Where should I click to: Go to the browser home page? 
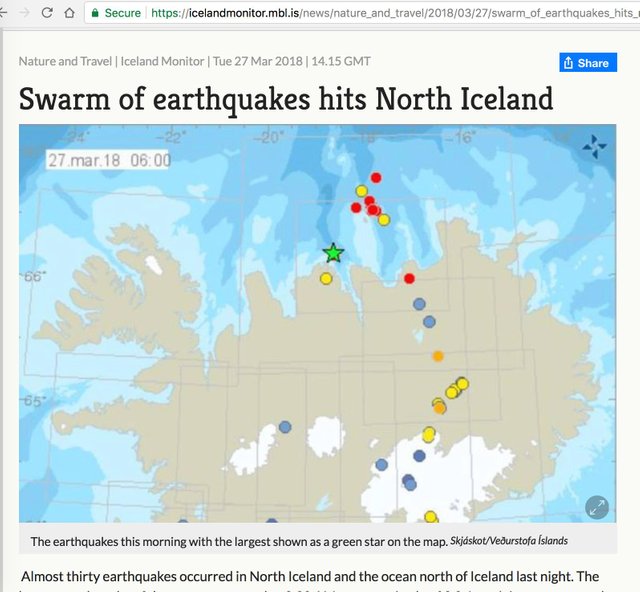pos(69,13)
